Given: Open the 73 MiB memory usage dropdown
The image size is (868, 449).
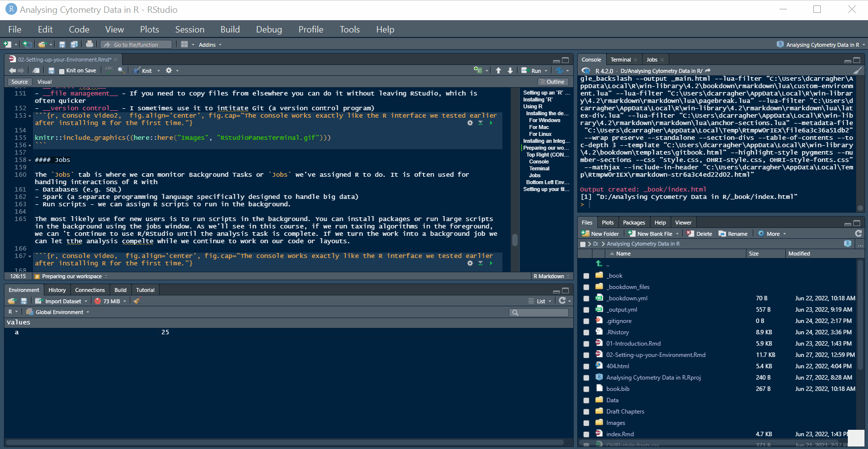Looking at the screenshot, I should pyautogui.click(x=111, y=301).
